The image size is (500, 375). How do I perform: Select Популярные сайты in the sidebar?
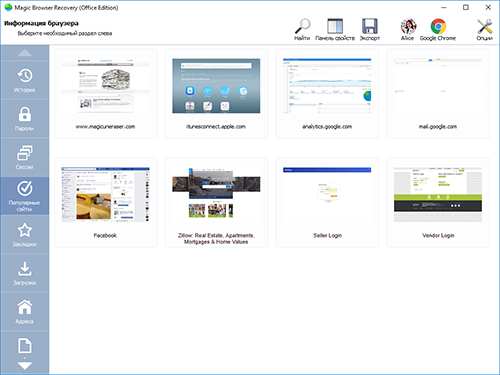[x=25, y=196]
